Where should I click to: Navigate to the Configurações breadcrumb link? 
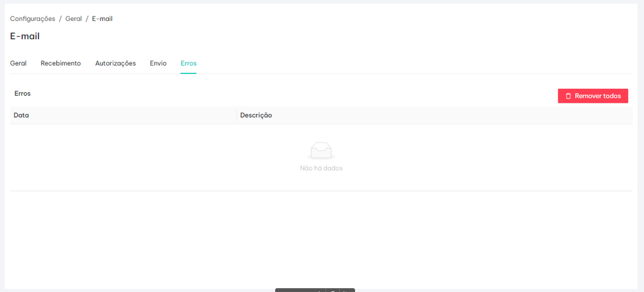point(32,19)
